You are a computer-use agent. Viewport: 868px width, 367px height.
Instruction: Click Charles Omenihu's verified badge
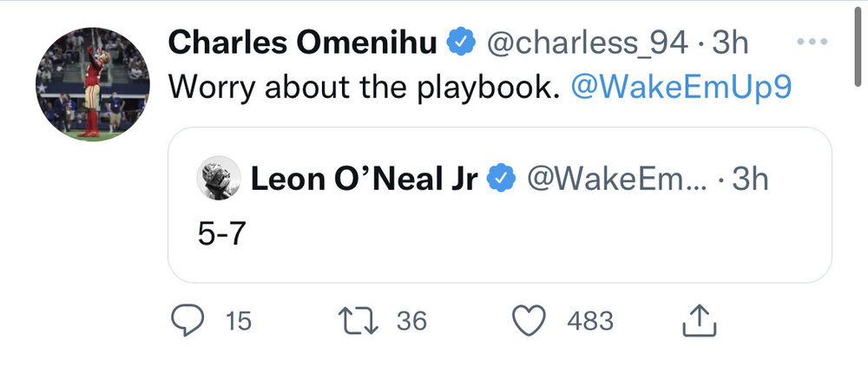pyautogui.click(x=460, y=43)
